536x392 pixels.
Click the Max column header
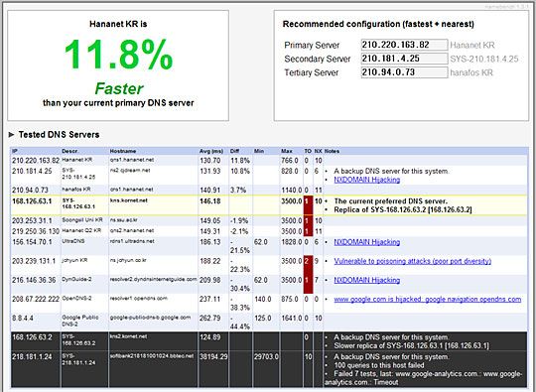pyautogui.click(x=287, y=151)
